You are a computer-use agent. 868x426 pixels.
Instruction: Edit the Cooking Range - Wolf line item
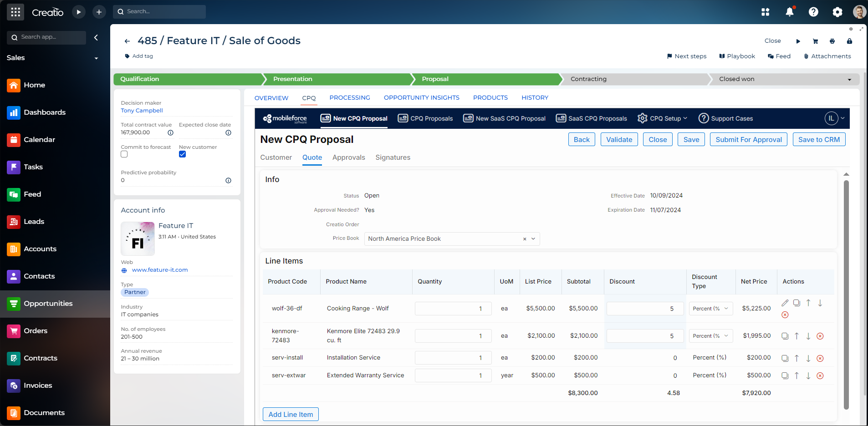pos(785,303)
